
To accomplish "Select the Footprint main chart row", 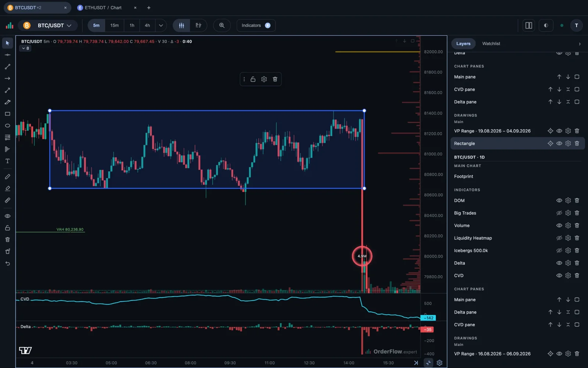I will pyautogui.click(x=517, y=177).
